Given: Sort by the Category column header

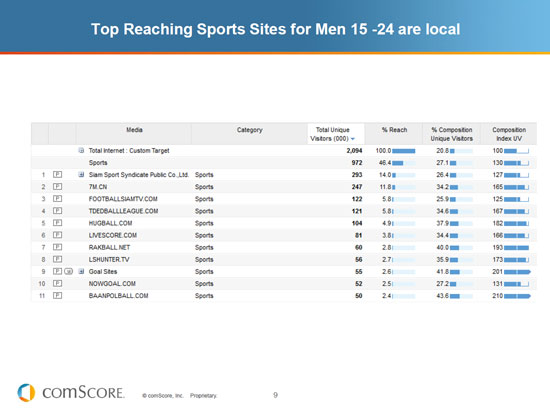Looking at the screenshot, I should tap(249, 130).
